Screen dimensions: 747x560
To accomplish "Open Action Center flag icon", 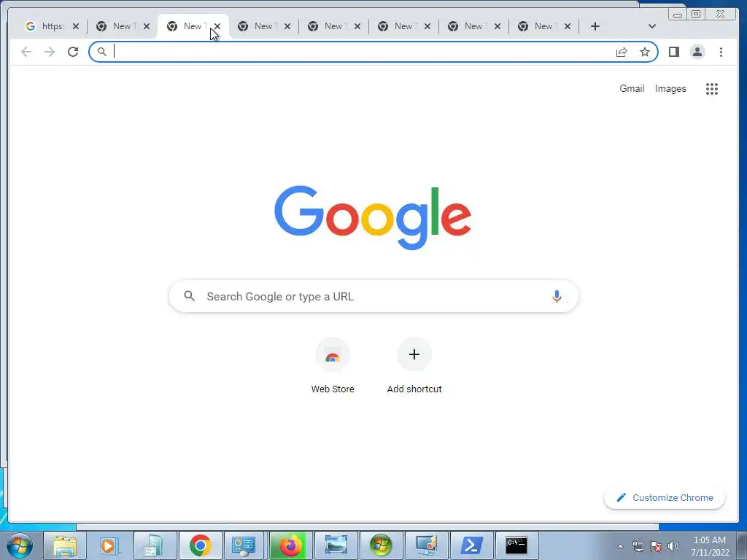I will click(x=656, y=546).
